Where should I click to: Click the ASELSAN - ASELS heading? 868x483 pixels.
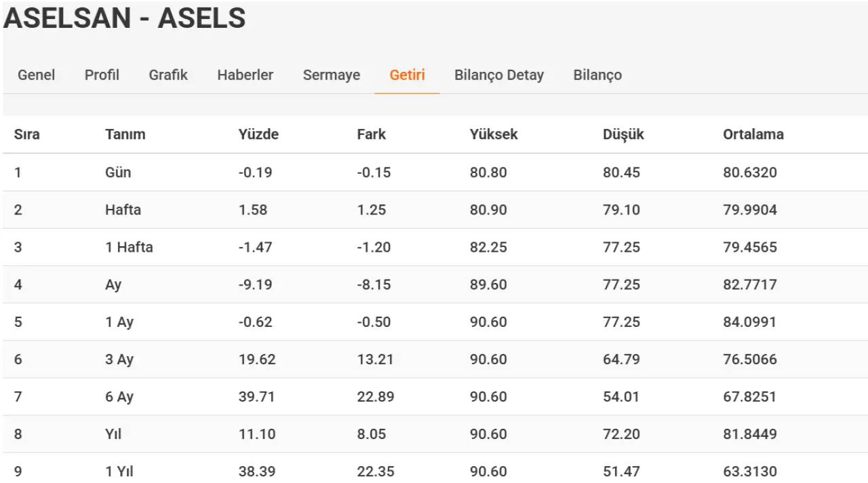(125, 18)
